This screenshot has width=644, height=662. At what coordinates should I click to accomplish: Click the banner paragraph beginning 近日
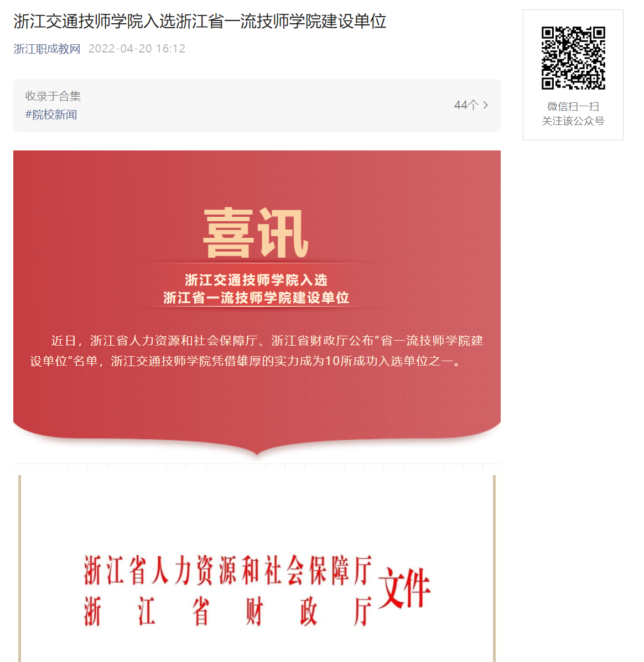256,351
